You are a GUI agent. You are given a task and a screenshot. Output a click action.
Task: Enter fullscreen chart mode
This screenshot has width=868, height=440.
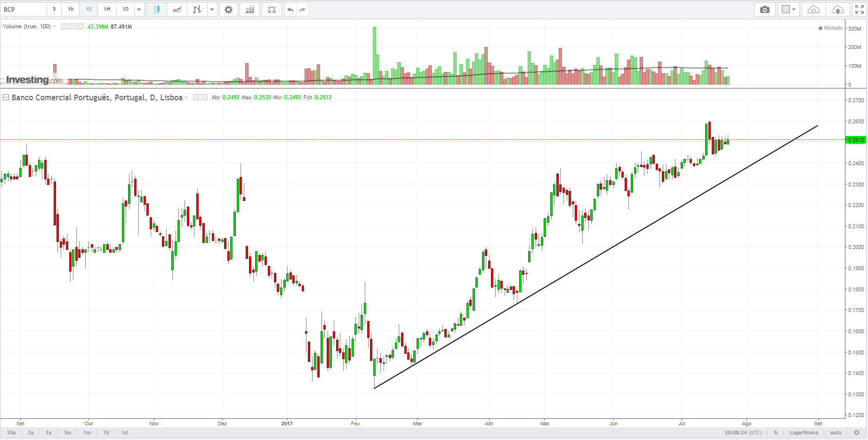pyautogui.click(x=859, y=9)
